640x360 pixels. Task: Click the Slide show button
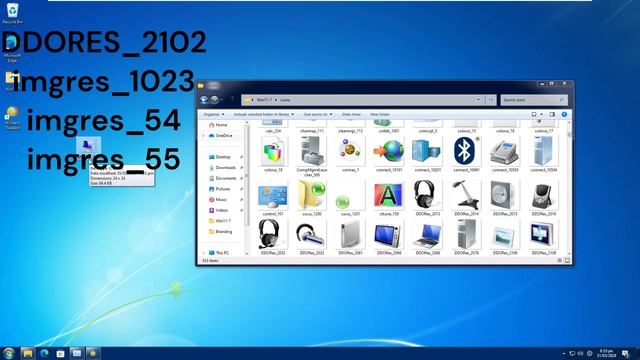pos(351,114)
